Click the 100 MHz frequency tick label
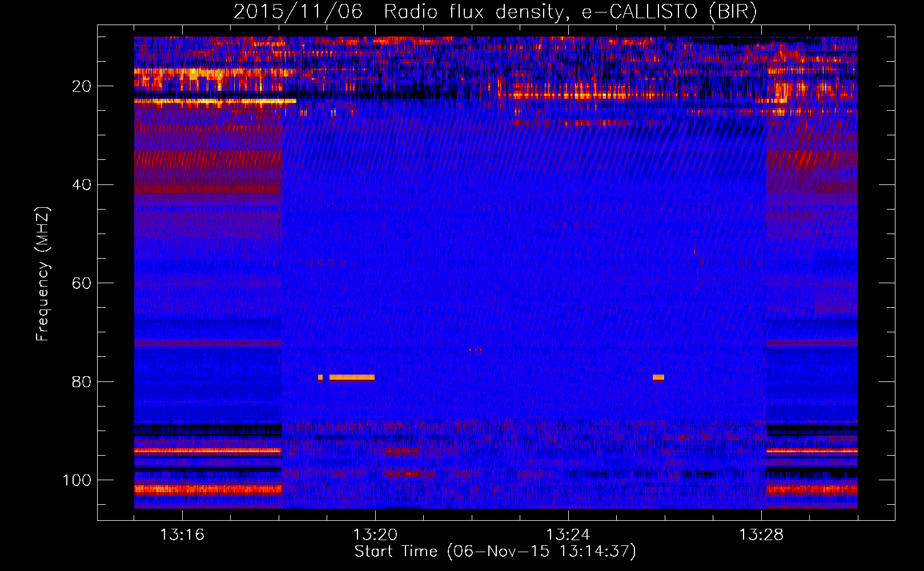924x571 pixels. click(77, 480)
